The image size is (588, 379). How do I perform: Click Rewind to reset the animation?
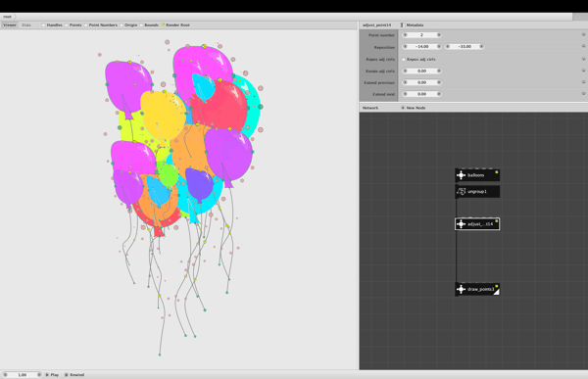click(74, 374)
